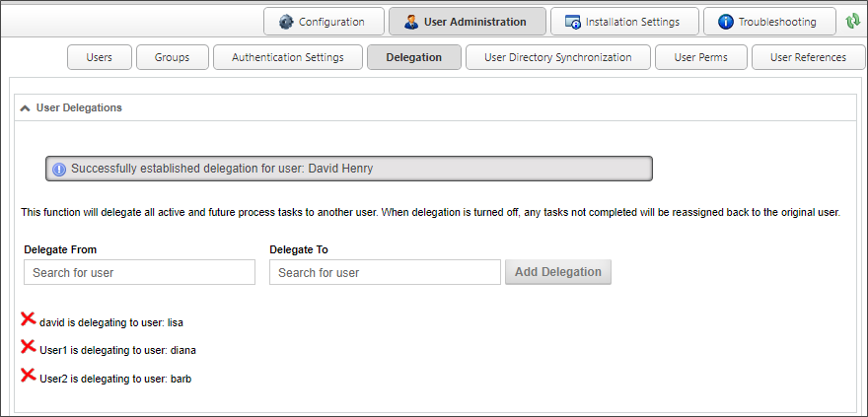The height and width of the screenshot is (417, 868).
Task: Collapse the User Delegations section
Action: 25,107
